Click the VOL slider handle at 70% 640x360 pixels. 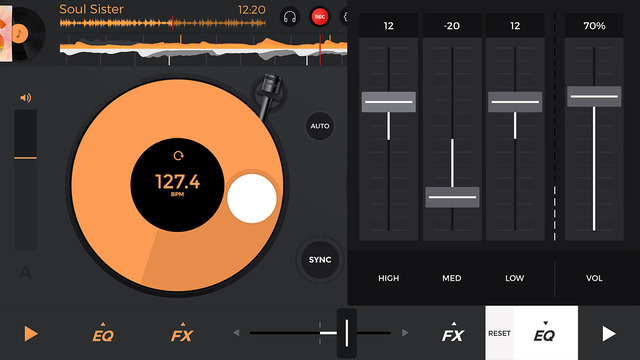(594, 96)
